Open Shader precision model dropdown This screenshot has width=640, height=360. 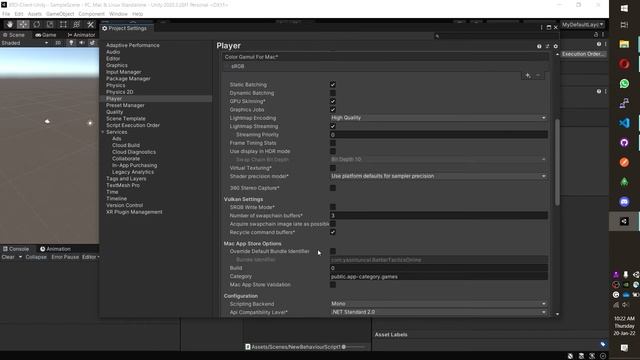pyautogui.click(x=438, y=176)
